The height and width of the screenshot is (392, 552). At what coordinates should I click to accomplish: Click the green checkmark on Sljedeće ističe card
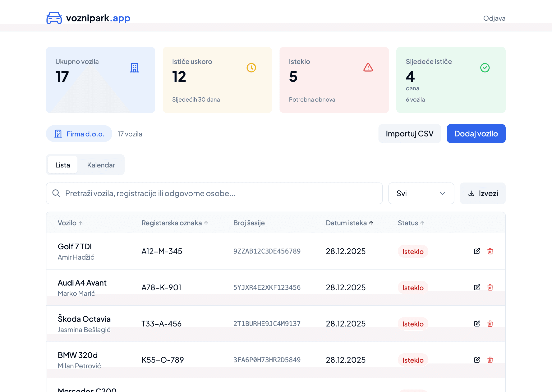click(x=485, y=68)
